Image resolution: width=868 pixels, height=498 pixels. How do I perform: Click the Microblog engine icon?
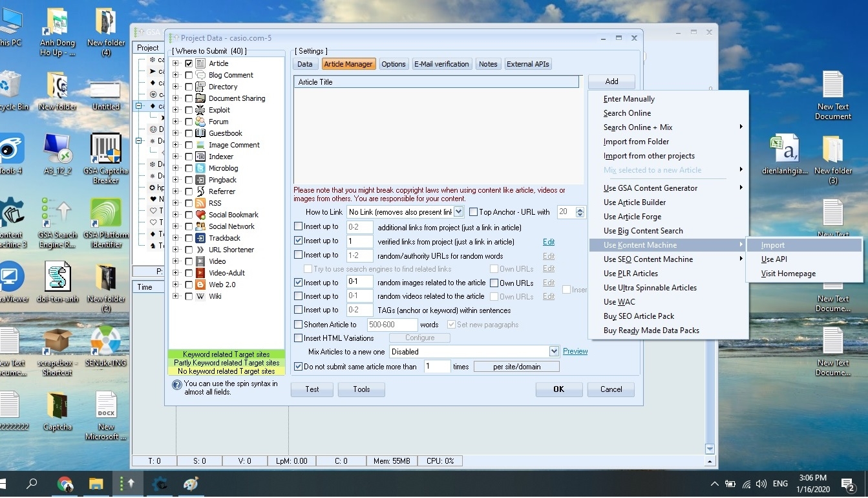tap(200, 168)
